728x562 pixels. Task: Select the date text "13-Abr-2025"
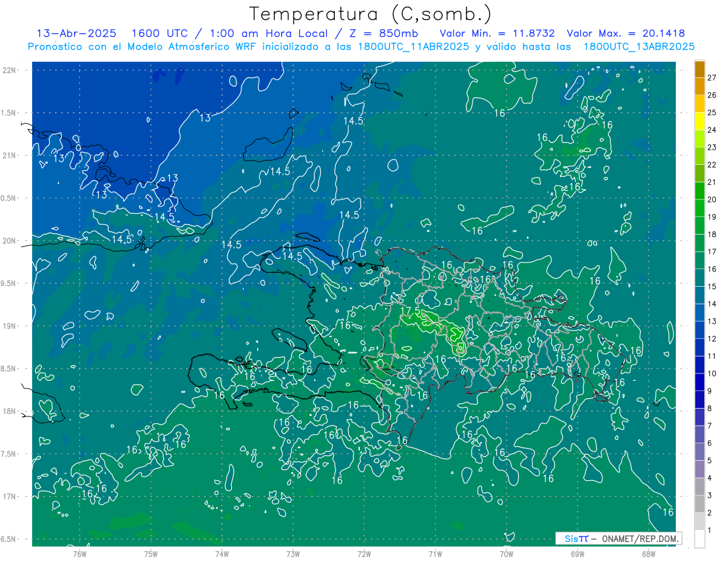[76, 33]
